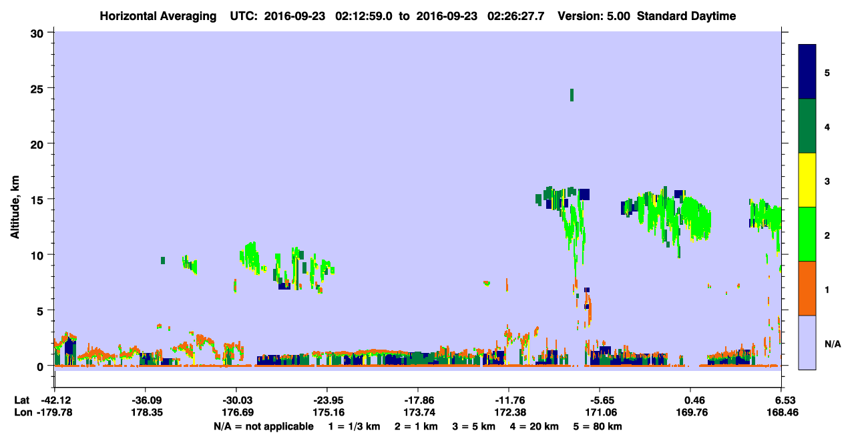
Task: Click the latitude value '-17.86'
Action: (417, 400)
